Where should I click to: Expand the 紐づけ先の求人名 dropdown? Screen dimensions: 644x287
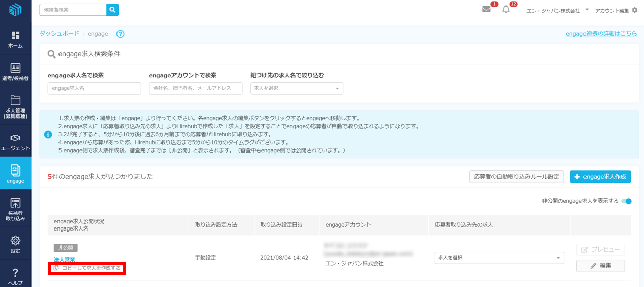coord(297,88)
